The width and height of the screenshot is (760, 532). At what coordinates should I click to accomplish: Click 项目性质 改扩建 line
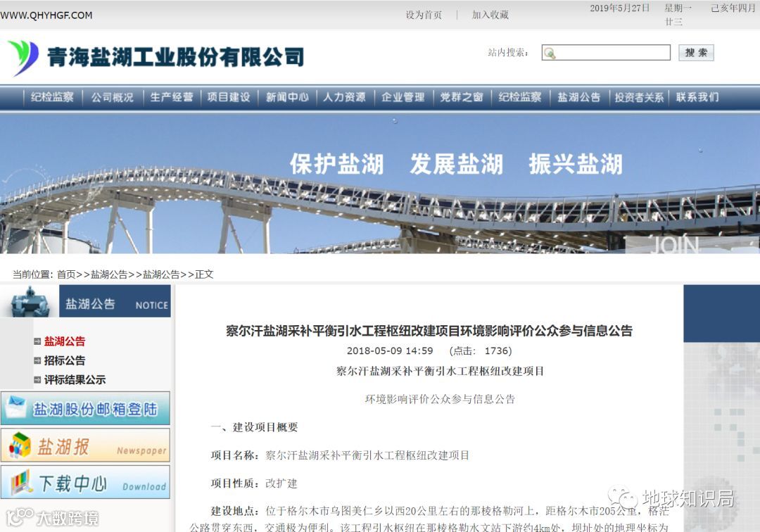[x=254, y=483]
